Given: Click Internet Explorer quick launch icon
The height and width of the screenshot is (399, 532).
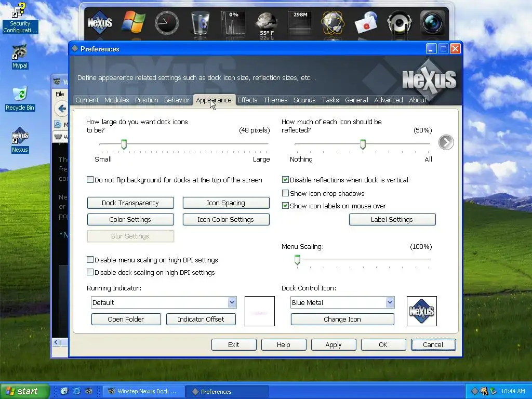Looking at the screenshot, I should click(77, 391).
